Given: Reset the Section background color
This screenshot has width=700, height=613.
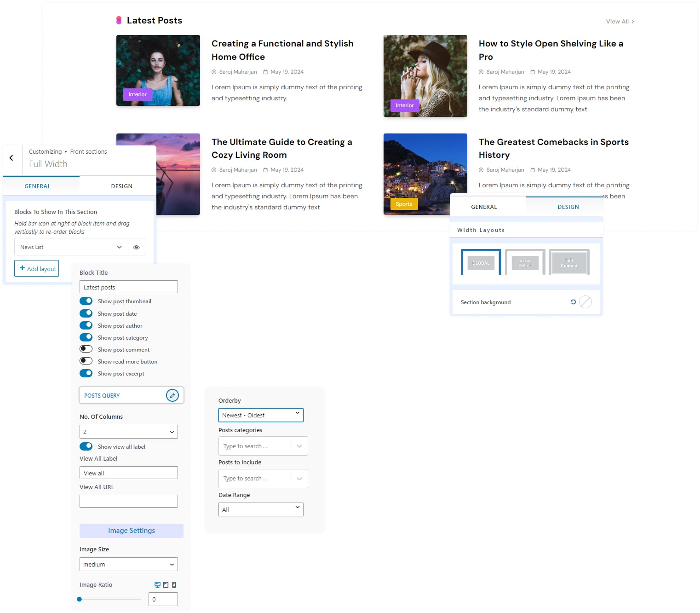Looking at the screenshot, I should pyautogui.click(x=573, y=302).
